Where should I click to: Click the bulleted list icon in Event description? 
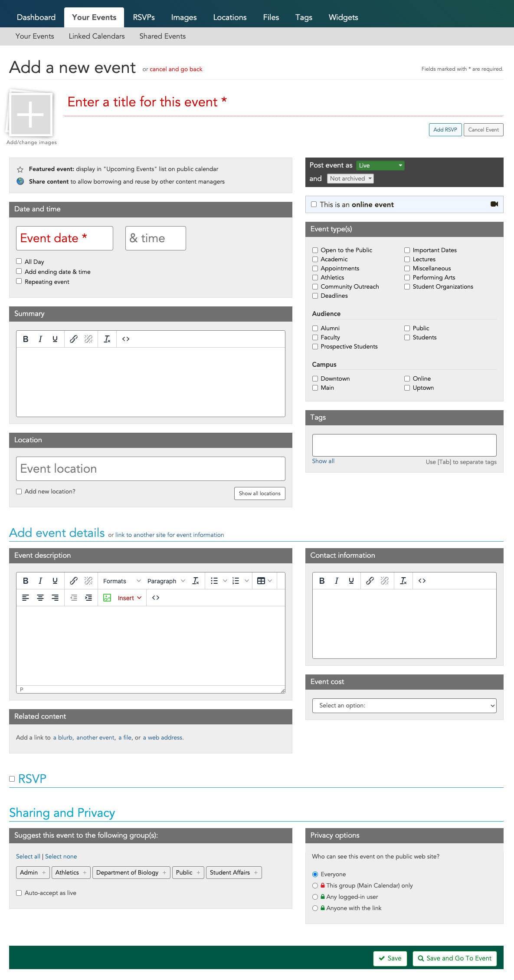click(214, 581)
